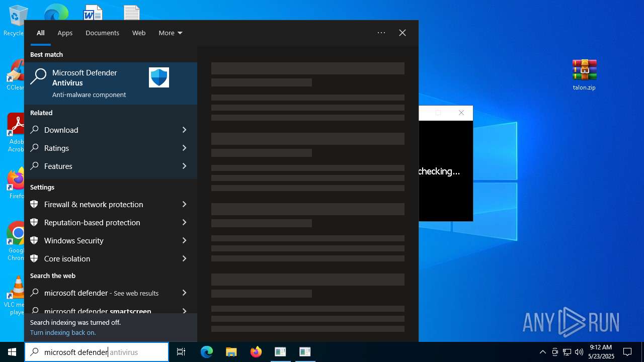644x362 pixels.
Task: Open search options ellipsis menu
Action: (x=381, y=33)
